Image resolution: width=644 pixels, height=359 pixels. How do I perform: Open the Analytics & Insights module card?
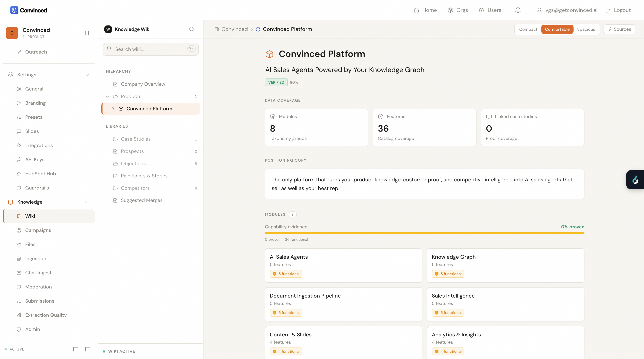(x=506, y=342)
